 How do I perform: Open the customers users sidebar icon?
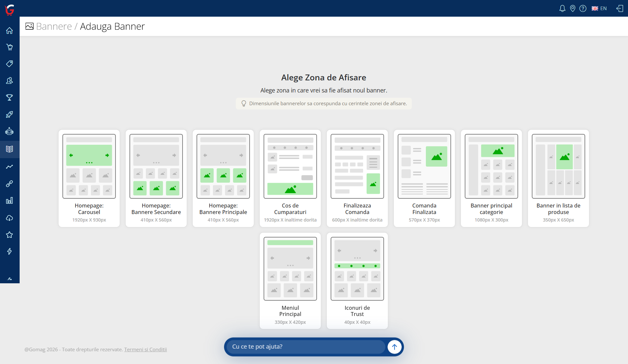[9, 80]
